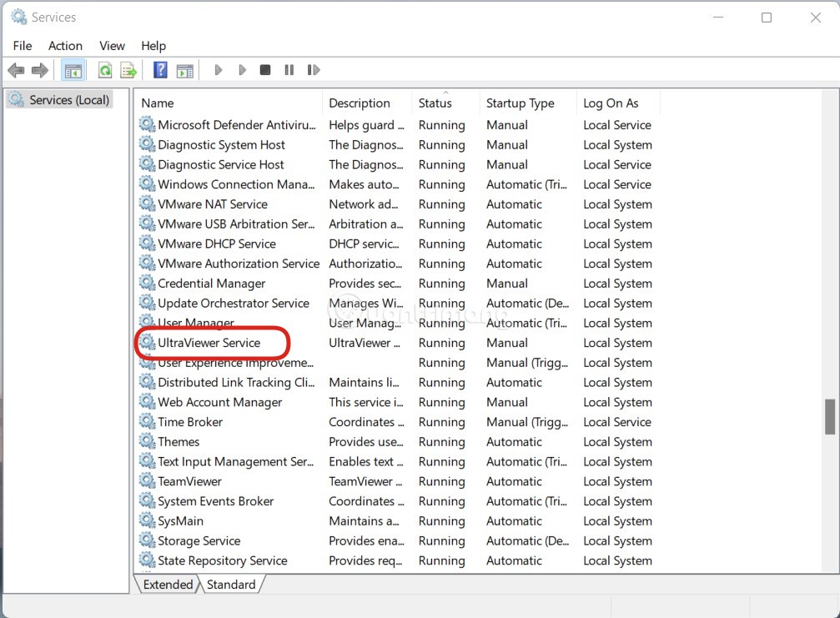
Task: Click gear icon beside Credential Manager
Action: (147, 282)
